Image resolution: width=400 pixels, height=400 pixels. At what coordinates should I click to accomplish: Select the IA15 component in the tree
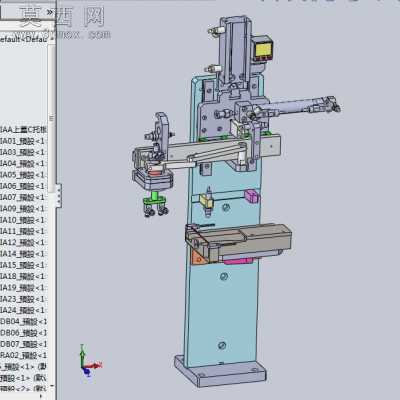23,265
